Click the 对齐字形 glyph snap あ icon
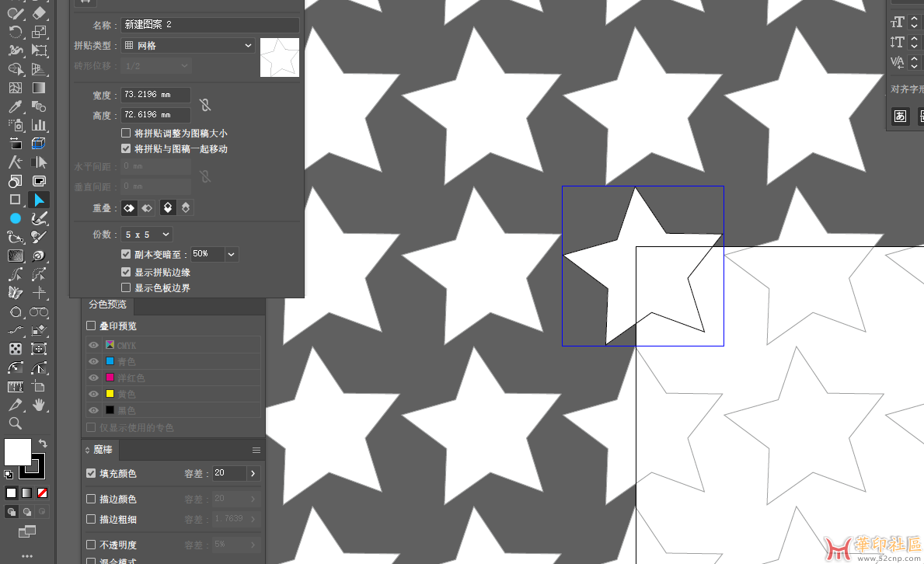This screenshot has width=924, height=564. (x=901, y=116)
